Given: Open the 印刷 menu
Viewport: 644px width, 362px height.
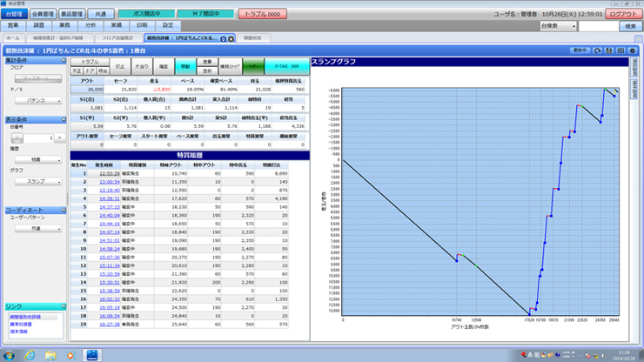Looking at the screenshot, I should (x=142, y=25).
